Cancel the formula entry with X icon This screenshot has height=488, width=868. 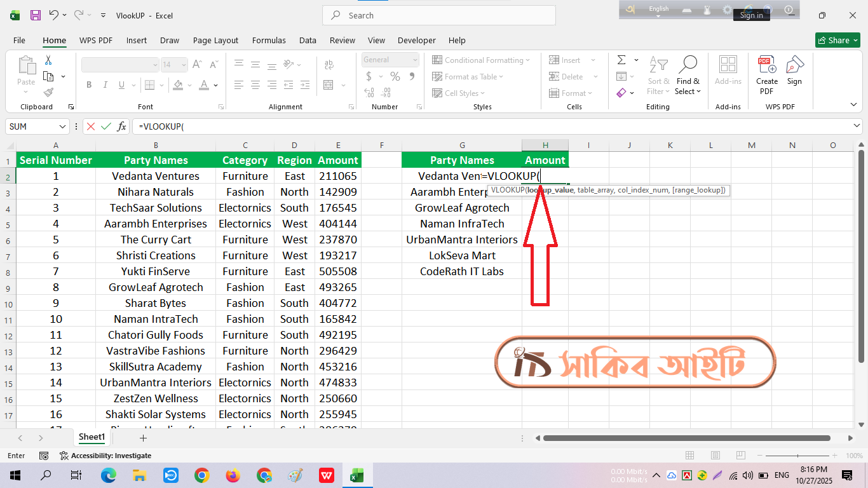92,126
